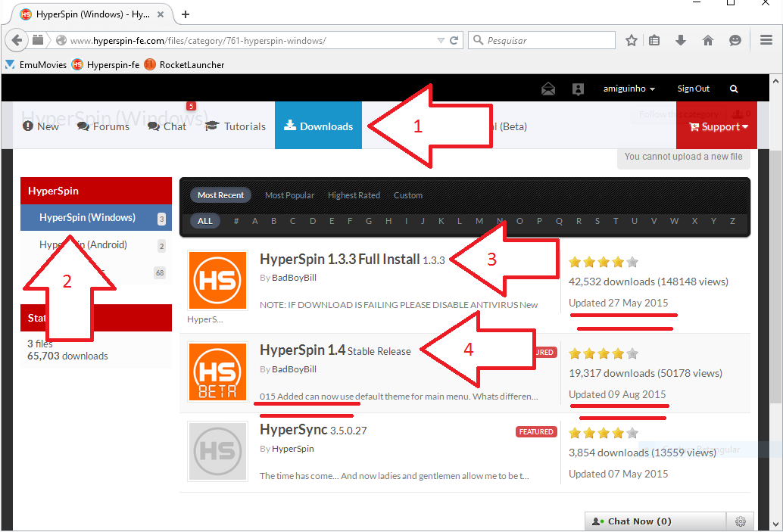Open the bookmarks list icon
Screen dimensions: 783x532
[x=654, y=40]
